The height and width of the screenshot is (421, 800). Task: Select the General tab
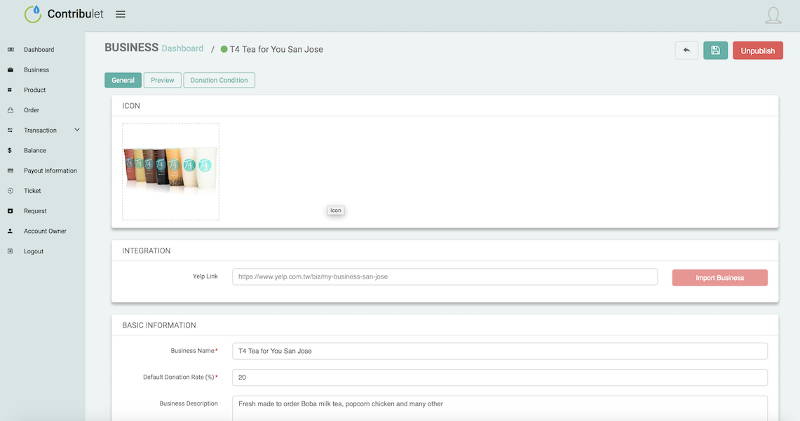(123, 80)
